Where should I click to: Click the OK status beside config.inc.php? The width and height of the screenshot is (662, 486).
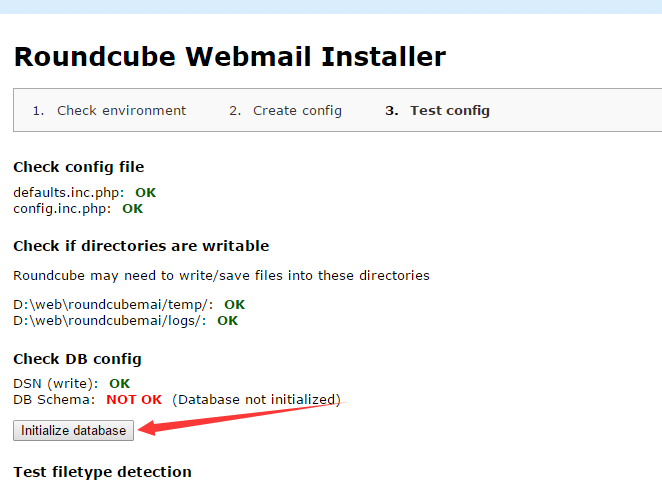pyautogui.click(x=132, y=209)
